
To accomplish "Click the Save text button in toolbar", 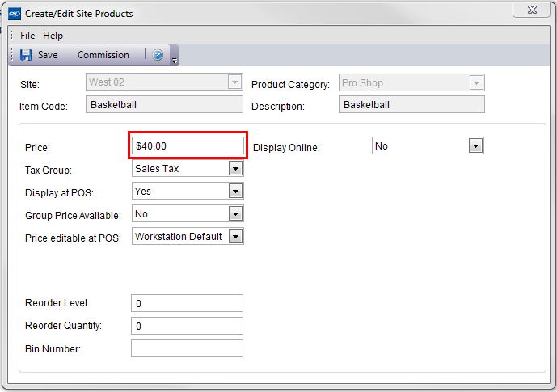I will pyautogui.click(x=48, y=55).
